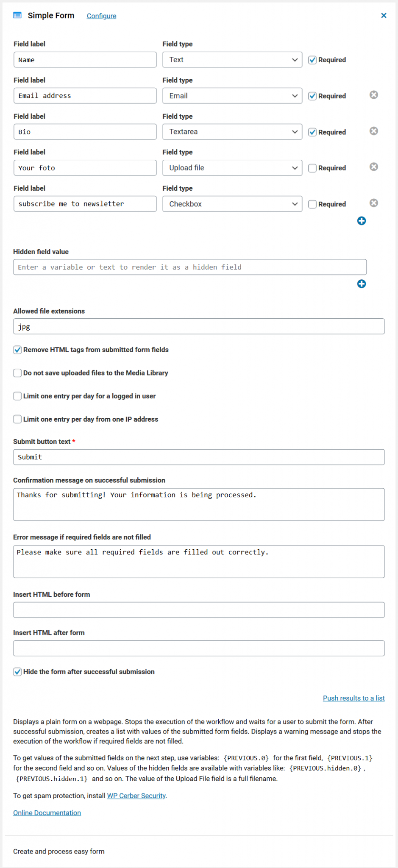The image size is (398, 868).
Task: Mark the Your foto field as Required
Action: coord(312,168)
